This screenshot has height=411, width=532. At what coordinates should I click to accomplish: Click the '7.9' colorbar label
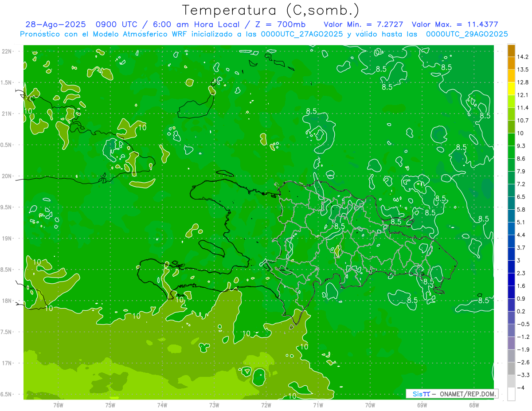tap(521, 171)
